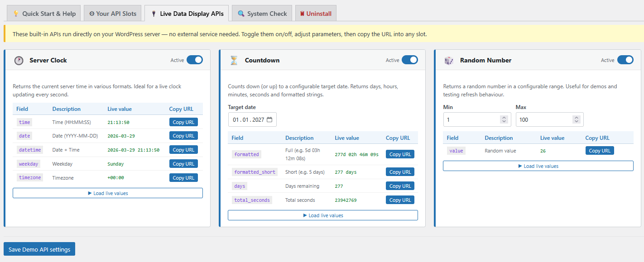Click the Max value stepper arrows
The image size is (644, 262).
[x=576, y=119]
